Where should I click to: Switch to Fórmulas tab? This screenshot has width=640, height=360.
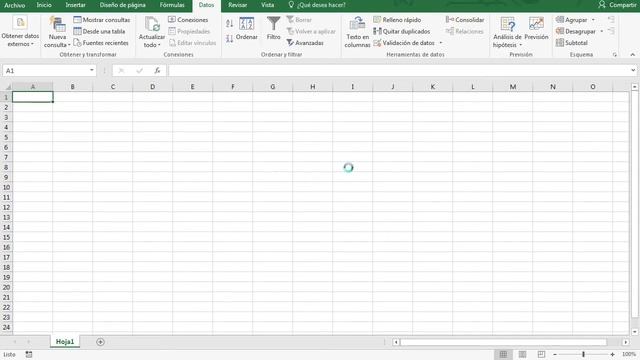pyautogui.click(x=172, y=5)
